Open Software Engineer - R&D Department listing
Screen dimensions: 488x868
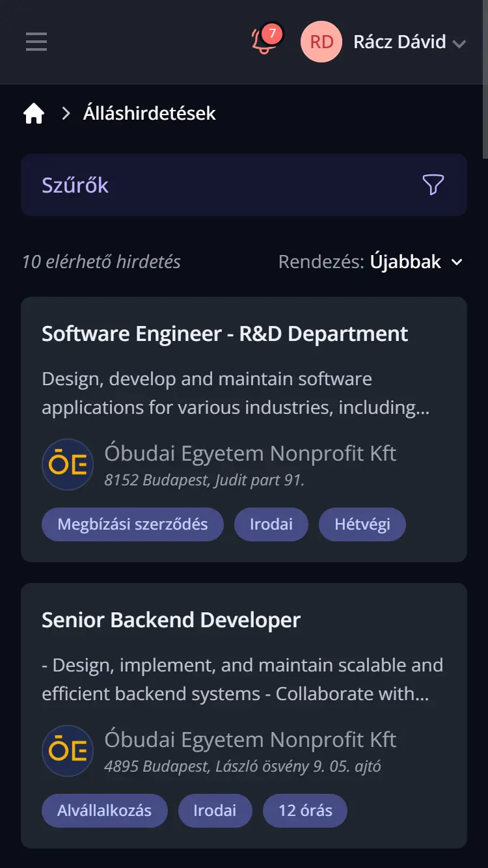224,334
